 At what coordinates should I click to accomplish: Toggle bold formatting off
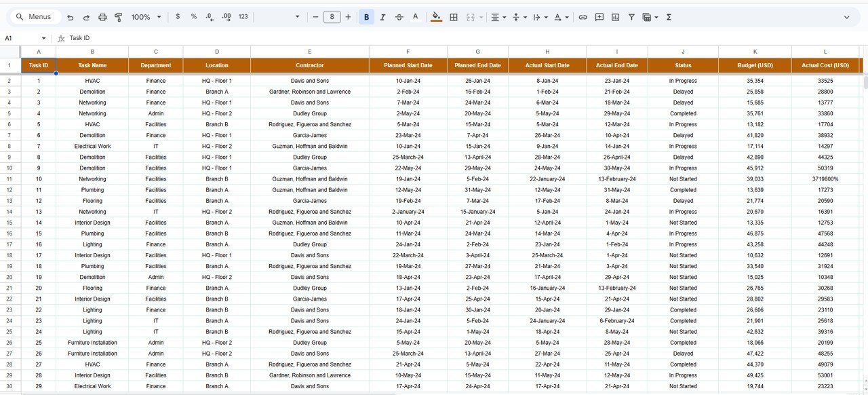tap(366, 17)
